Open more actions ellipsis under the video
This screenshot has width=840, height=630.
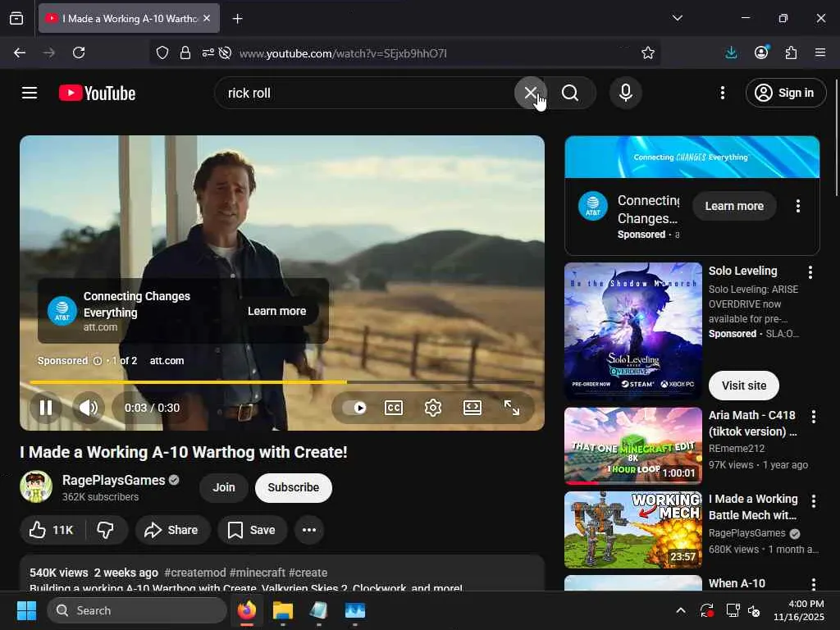point(309,530)
